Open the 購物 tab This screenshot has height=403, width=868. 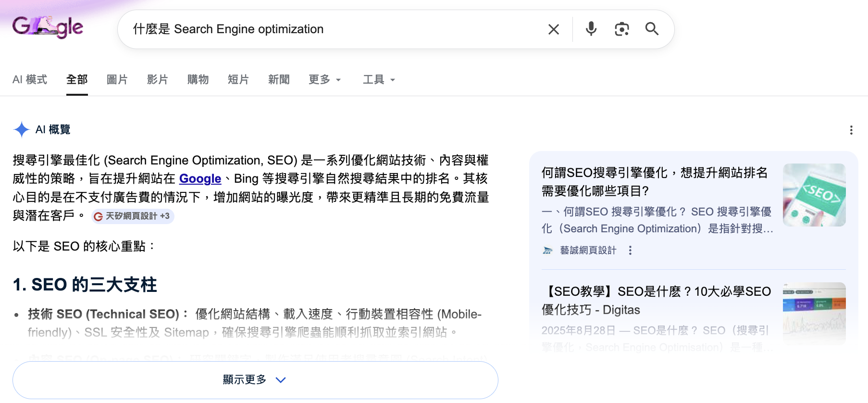pyautogui.click(x=198, y=79)
